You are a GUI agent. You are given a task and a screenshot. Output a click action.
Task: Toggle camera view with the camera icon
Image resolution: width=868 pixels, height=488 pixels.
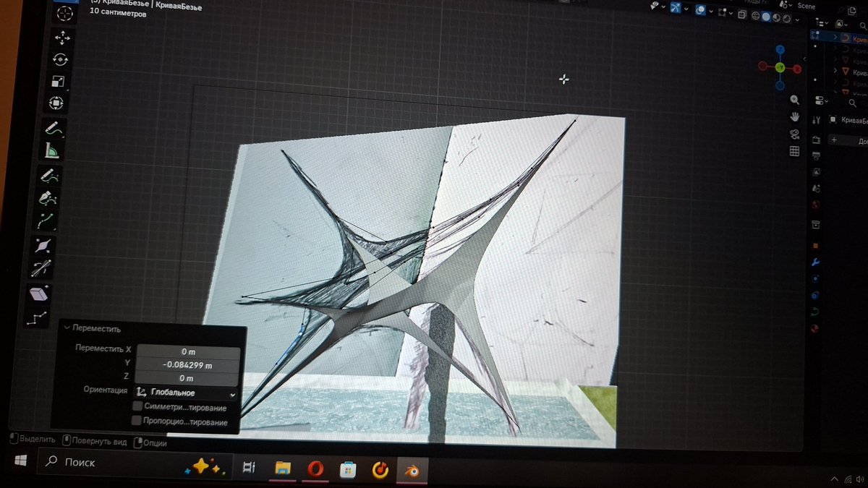[x=794, y=134]
